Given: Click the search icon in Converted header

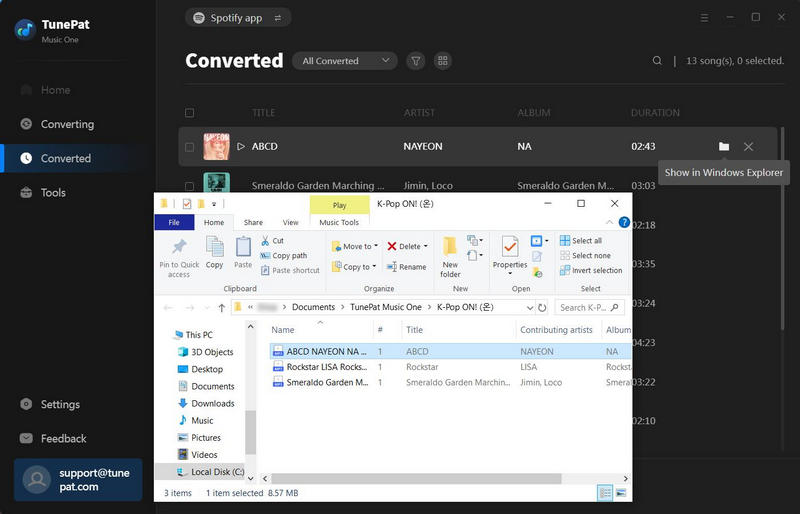Looking at the screenshot, I should [x=657, y=61].
